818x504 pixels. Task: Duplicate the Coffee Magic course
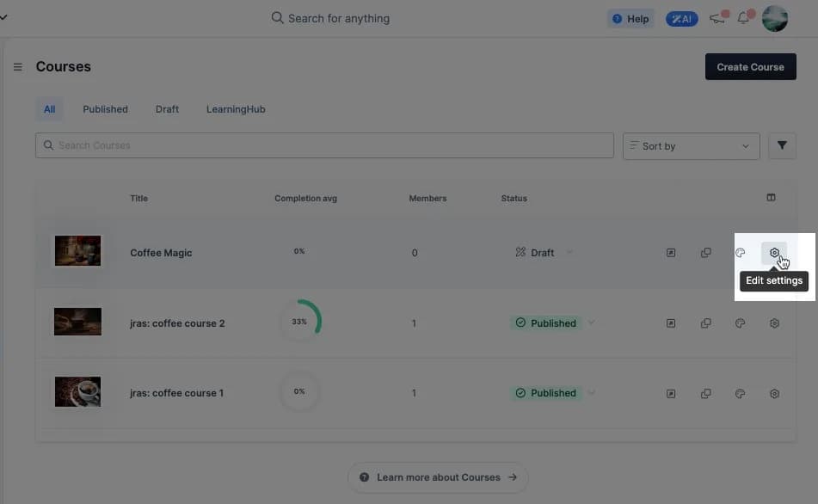(x=705, y=253)
